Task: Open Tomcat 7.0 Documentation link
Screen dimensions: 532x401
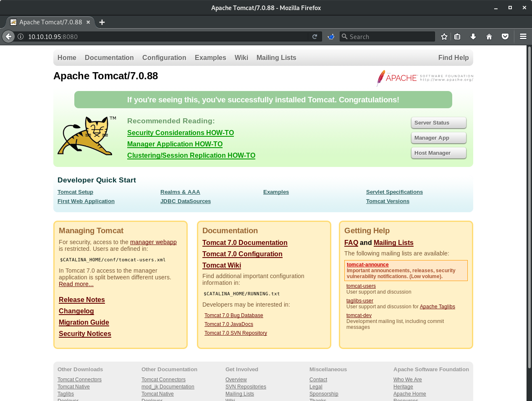Action: (245, 243)
